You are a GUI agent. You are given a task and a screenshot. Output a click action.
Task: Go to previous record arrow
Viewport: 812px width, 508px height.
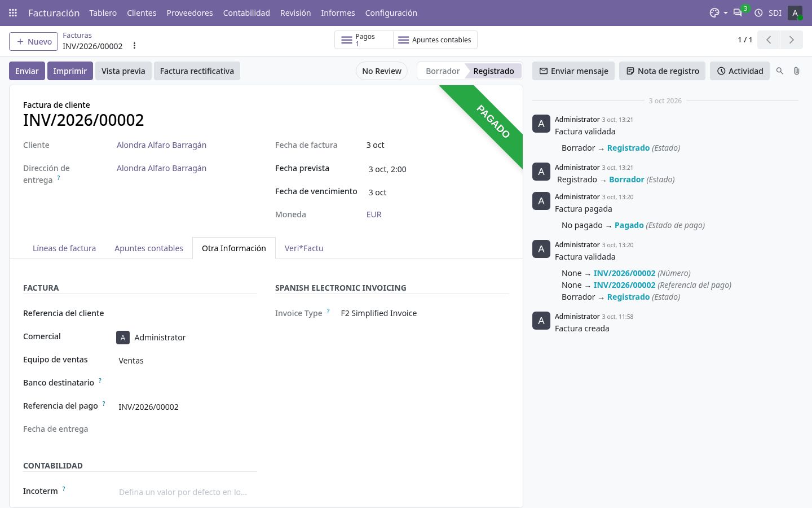point(769,40)
